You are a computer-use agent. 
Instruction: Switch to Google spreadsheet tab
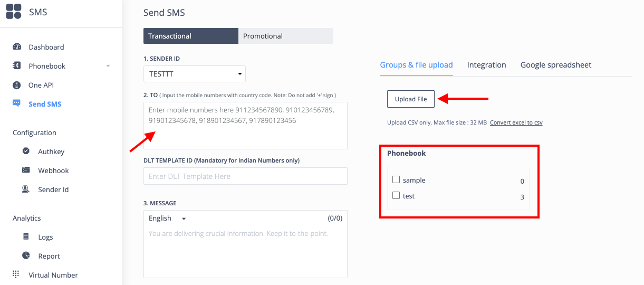(x=556, y=65)
